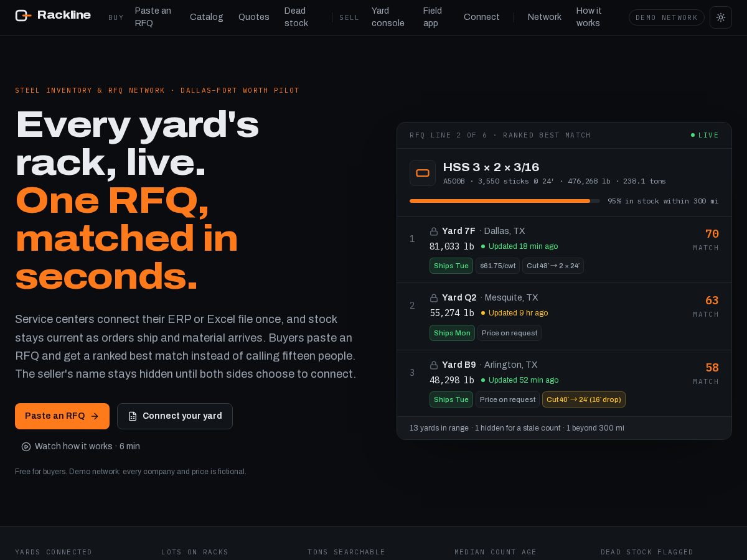Click the document icon in Connect your yard
747x560 pixels.
point(133,416)
